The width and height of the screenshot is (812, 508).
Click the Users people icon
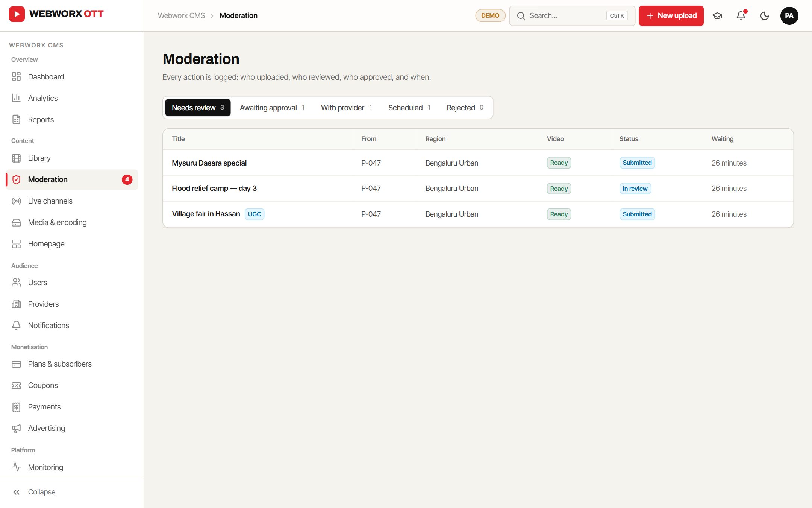click(x=16, y=283)
